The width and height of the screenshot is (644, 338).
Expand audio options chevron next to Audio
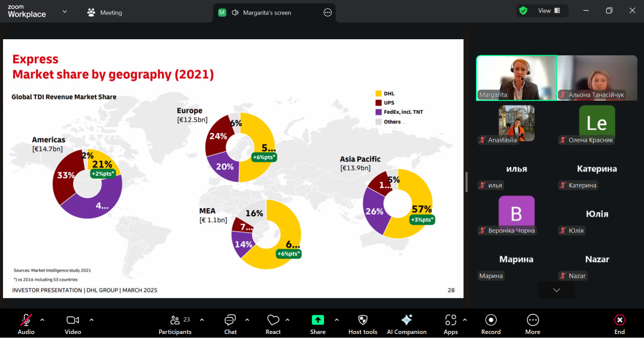(x=42, y=319)
